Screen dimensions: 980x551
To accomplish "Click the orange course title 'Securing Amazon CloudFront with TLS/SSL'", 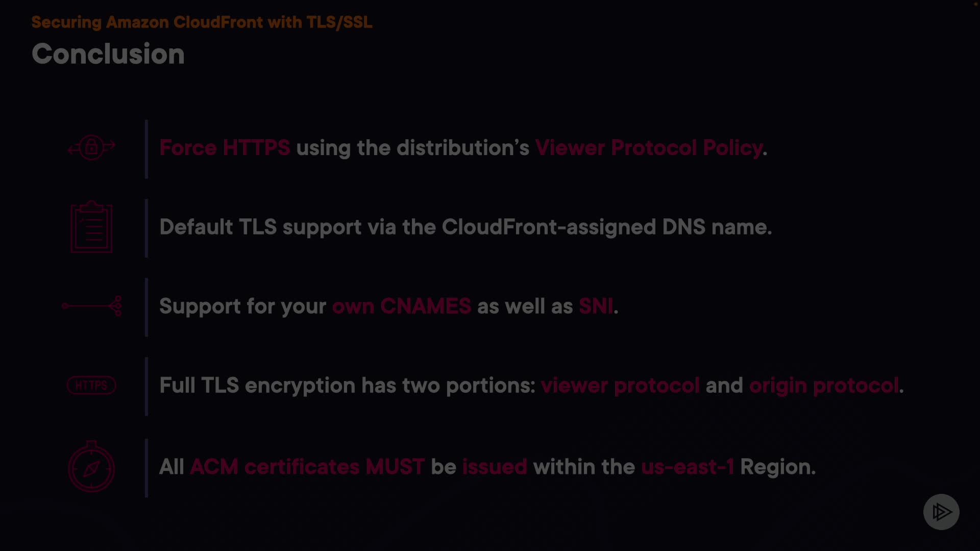I will pyautogui.click(x=202, y=22).
